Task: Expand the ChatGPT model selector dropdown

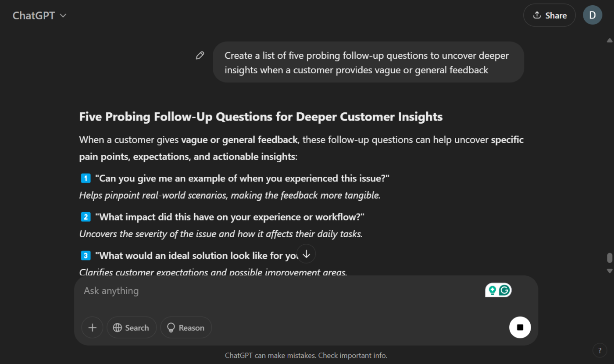Action: tap(39, 15)
